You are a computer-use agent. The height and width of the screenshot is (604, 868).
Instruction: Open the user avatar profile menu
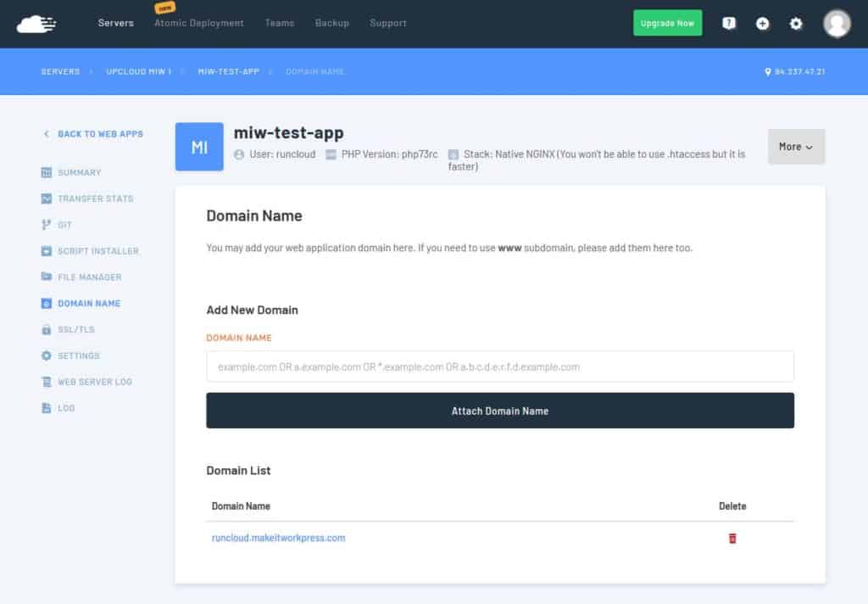point(837,23)
